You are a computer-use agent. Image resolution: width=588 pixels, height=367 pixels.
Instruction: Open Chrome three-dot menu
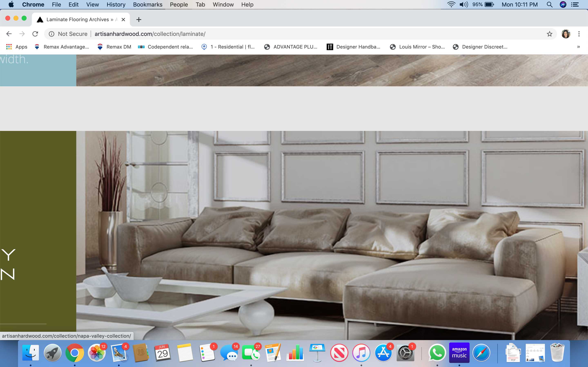click(x=579, y=34)
